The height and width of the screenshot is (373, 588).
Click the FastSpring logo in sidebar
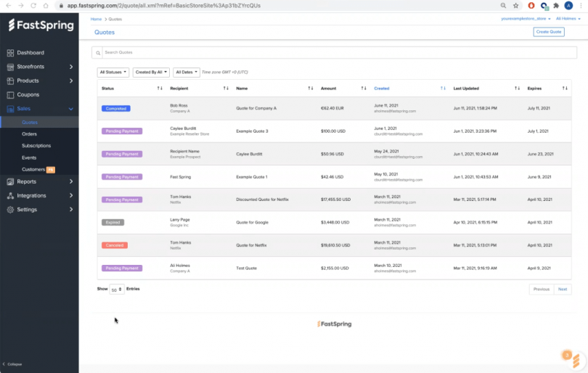pyautogui.click(x=41, y=25)
